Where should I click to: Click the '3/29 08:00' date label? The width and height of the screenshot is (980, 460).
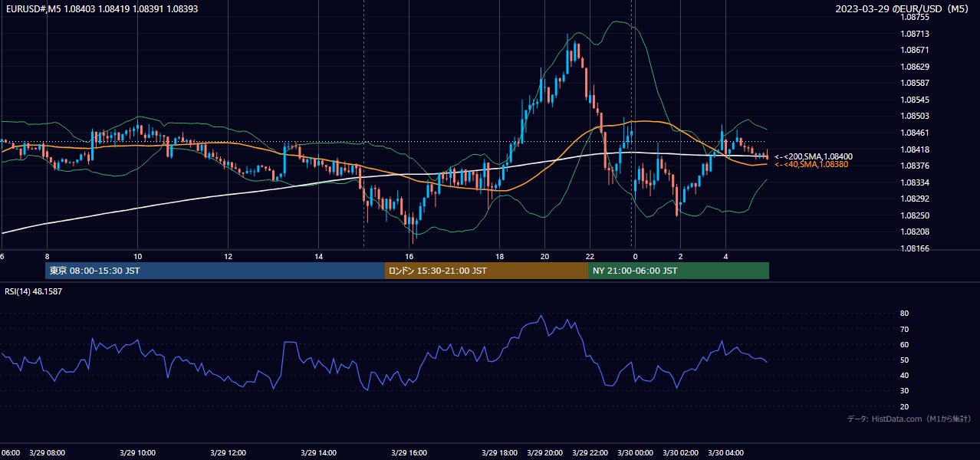tap(47, 453)
